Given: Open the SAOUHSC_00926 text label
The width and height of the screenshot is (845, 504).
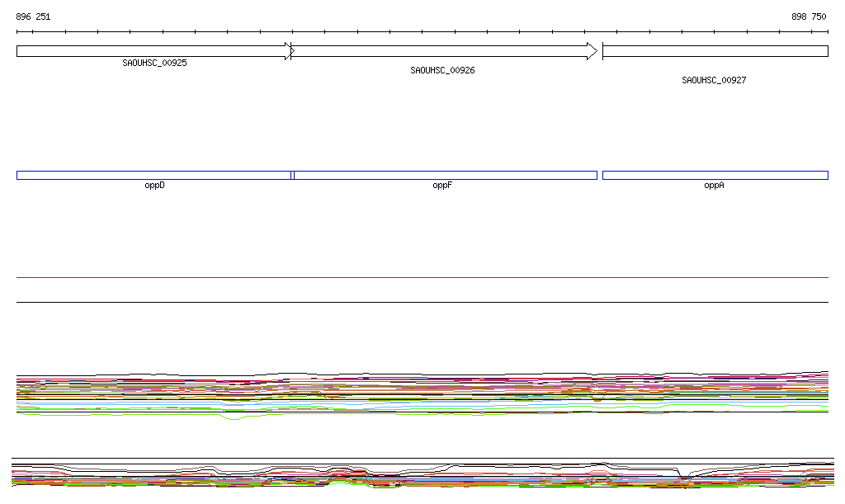Looking at the screenshot, I should tap(442, 71).
